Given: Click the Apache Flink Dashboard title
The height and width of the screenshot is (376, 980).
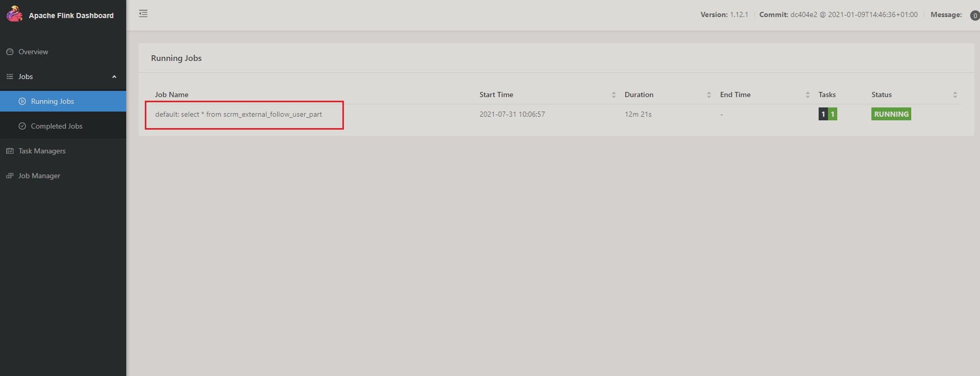Looking at the screenshot, I should coord(71,15).
